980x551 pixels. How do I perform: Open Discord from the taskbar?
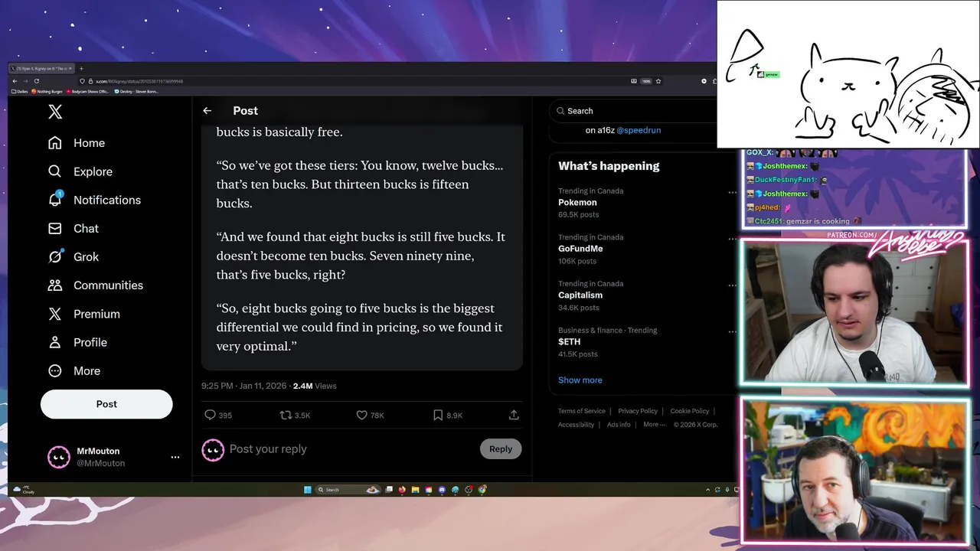tap(442, 490)
